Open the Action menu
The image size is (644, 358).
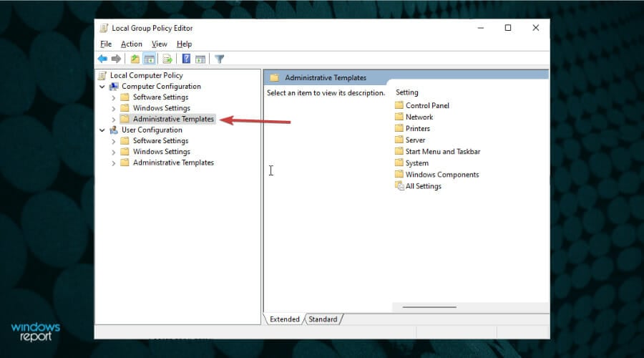(x=132, y=44)
